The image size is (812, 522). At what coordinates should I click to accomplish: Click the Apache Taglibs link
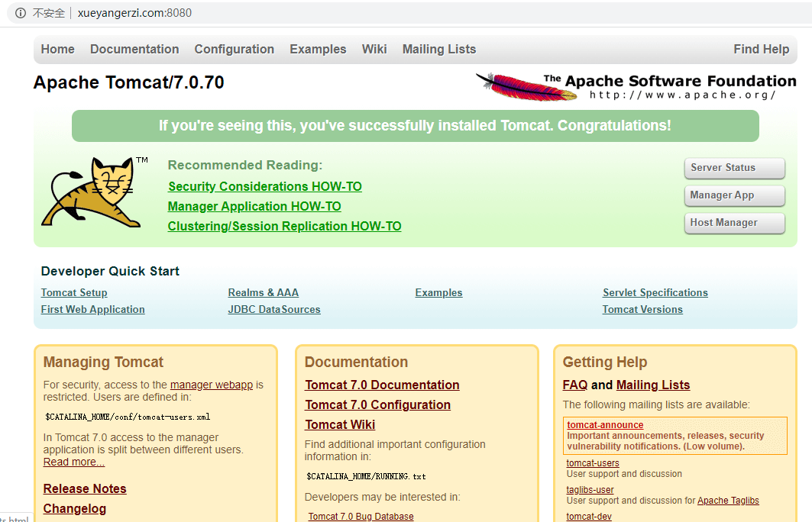[728, 501]
